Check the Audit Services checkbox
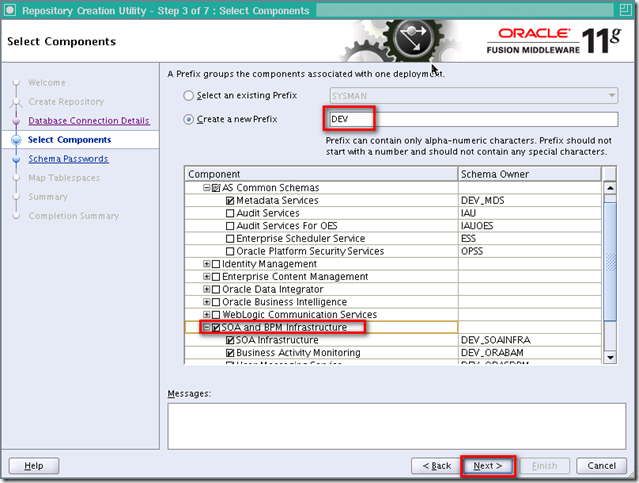The height and width of the screenshot is (483, 639). pos(230,213)
